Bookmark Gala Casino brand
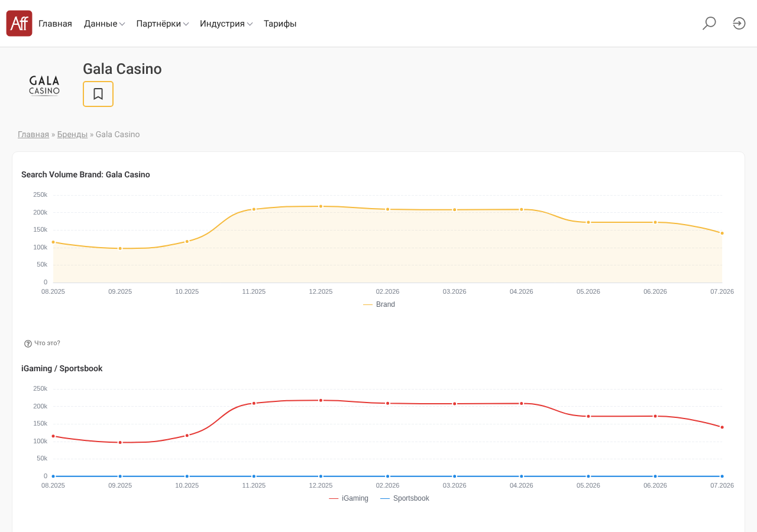 tap(98, 94)
